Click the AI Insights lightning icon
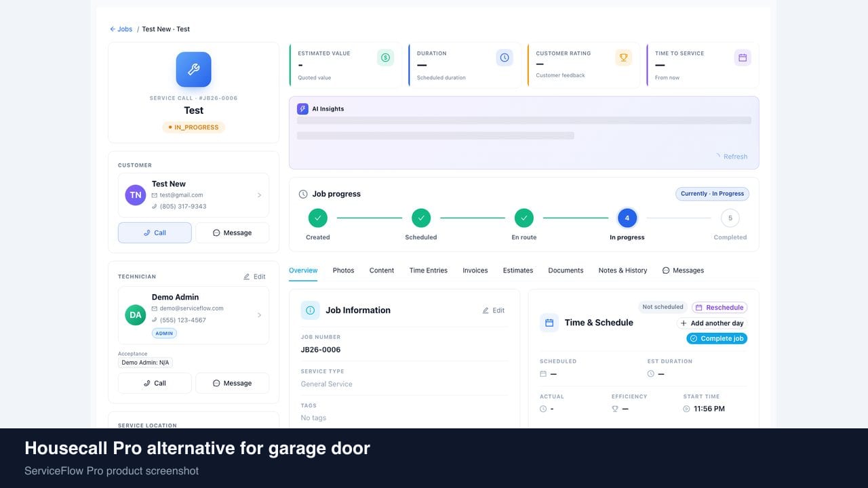 pos(302,108)
